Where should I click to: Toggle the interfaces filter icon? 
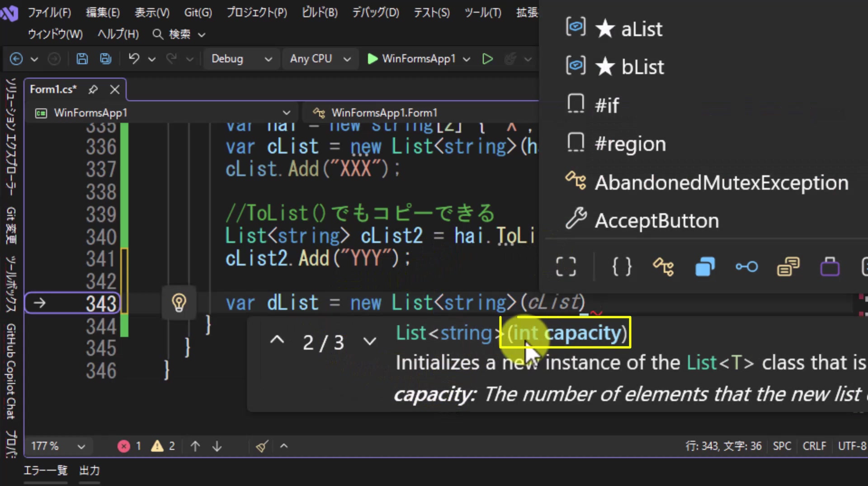747,266
